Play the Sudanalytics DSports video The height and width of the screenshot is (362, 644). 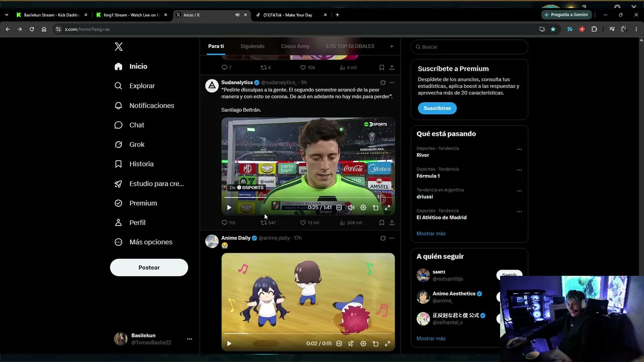pyautogui.click(x=229, y=208)
